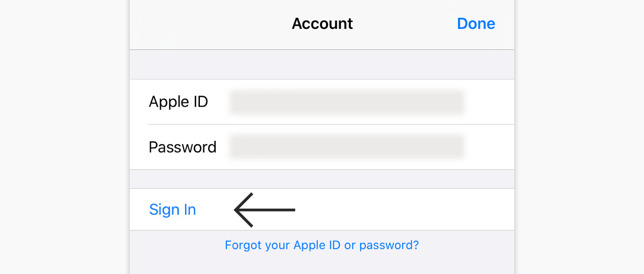Click the black arrow pointing at Sign In
The height and width of the screenshot is (274, 644).
[x=264, y=210]
